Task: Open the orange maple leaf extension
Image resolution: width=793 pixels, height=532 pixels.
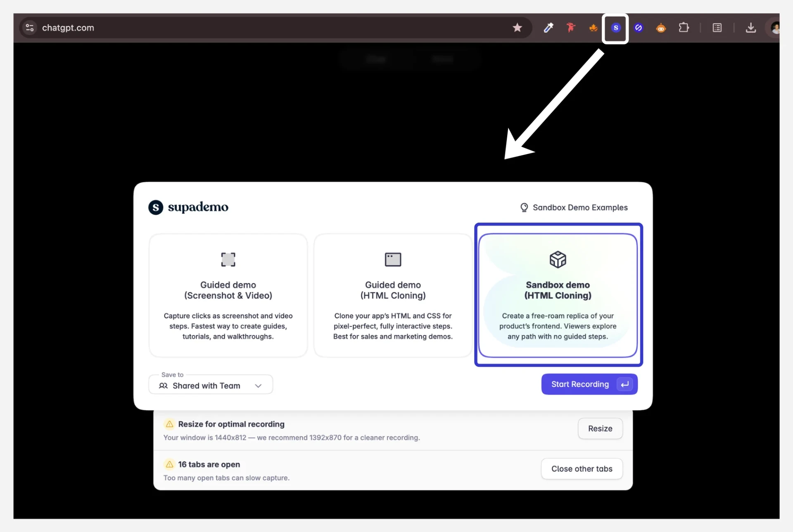Action: coord(593,28)
